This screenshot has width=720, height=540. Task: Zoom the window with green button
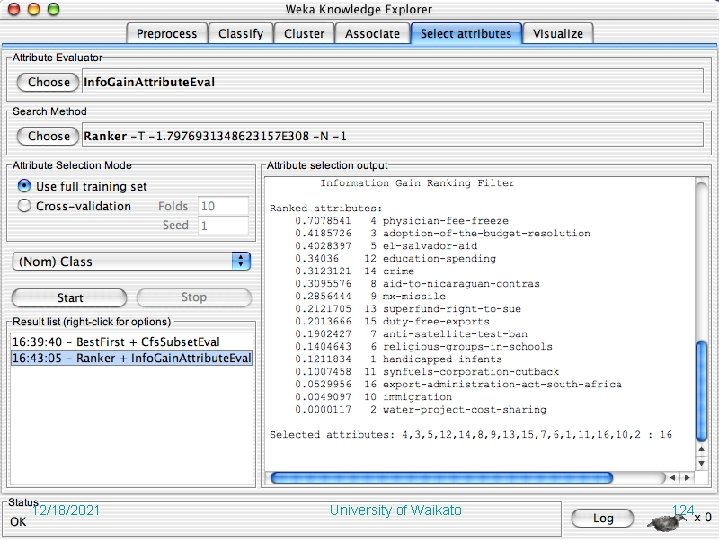pyautogui.click(x=54, y=9)
